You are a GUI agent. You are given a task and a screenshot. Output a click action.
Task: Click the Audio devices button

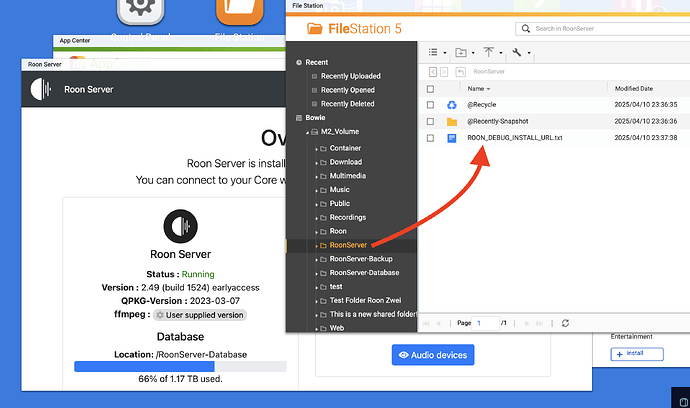pos(433,355)
